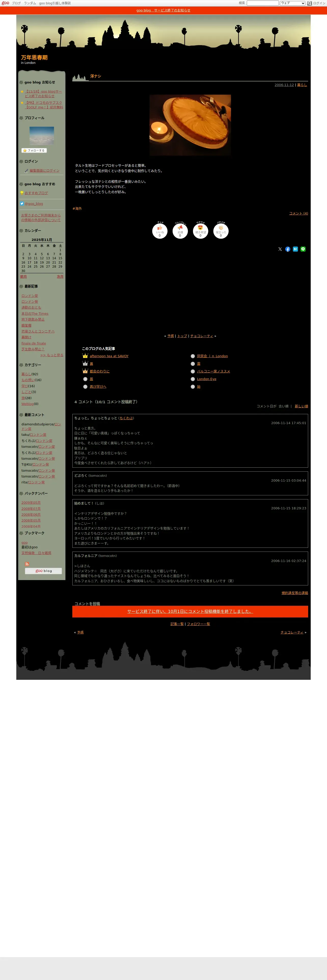Click ログイン in the top bar
The width and height of the screenshot is (327, 980).
(x=319, y=3)
